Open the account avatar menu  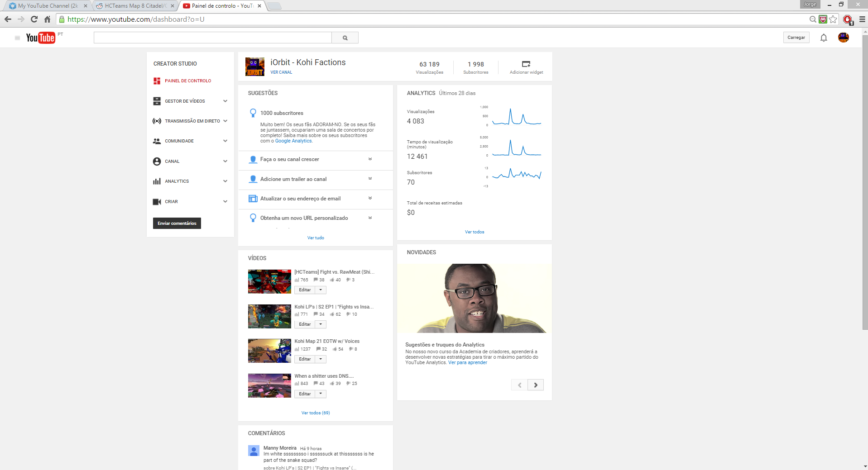[843, 38]
